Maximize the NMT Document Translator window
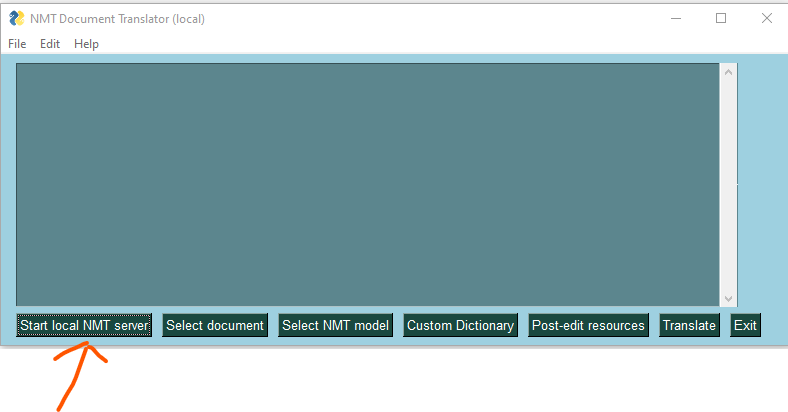This screenshot has width=788, height=412. tap(721, 19)
